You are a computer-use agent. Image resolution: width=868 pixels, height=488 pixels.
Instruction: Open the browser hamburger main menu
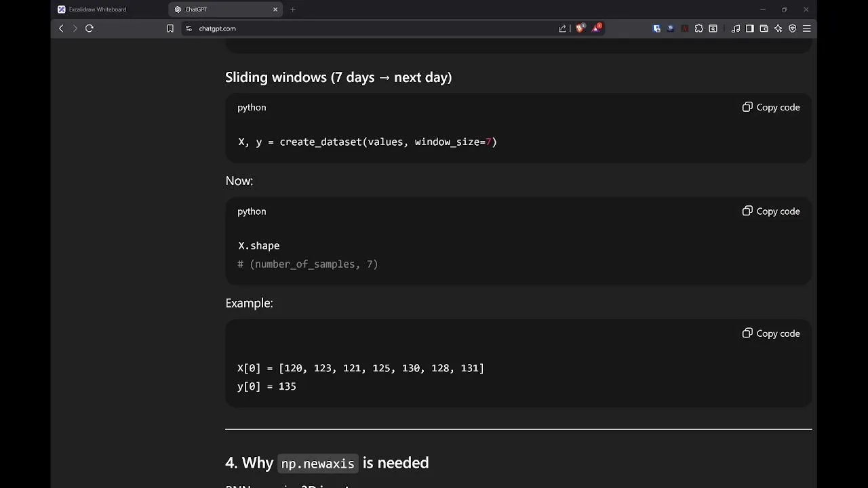tap(806, 28)
